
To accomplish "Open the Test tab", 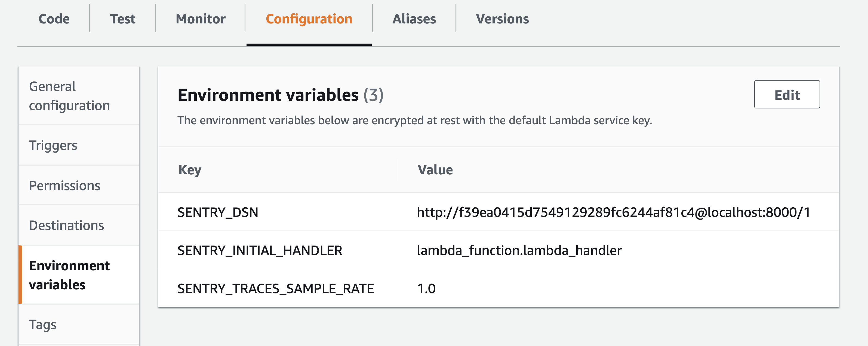I will point(122,19).
